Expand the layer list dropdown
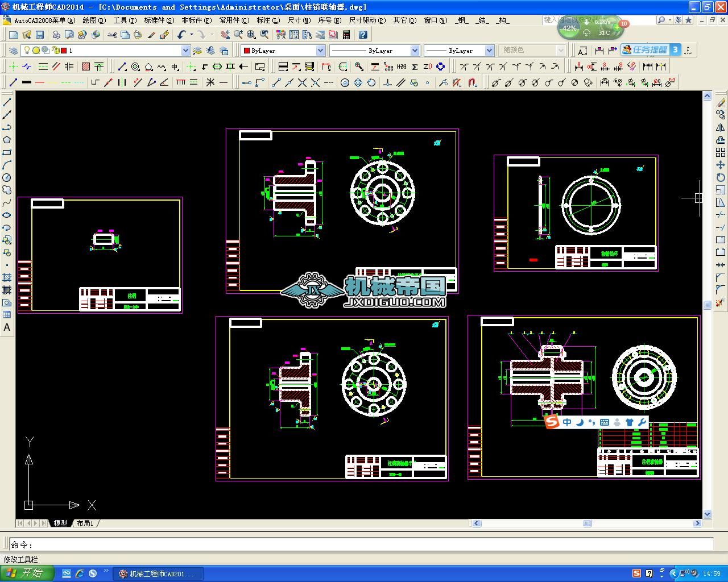Screen dimensions: 728x582 185,51
